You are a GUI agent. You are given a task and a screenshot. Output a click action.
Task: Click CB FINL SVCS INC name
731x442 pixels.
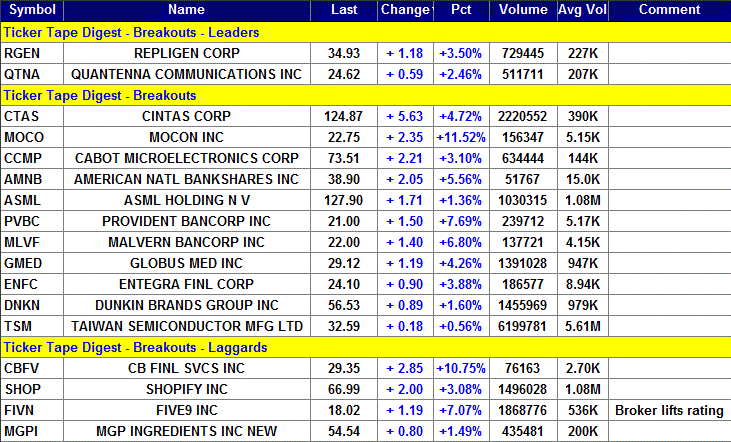click(186, 368)
